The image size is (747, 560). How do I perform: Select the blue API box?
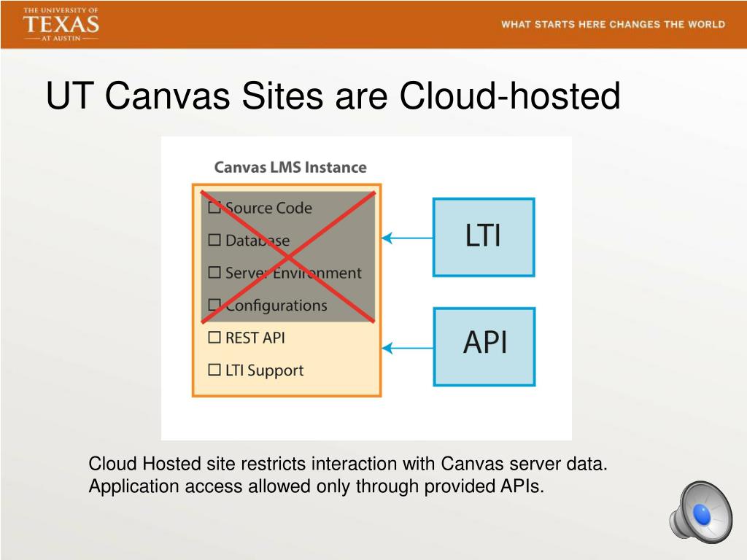pos(484,346)
